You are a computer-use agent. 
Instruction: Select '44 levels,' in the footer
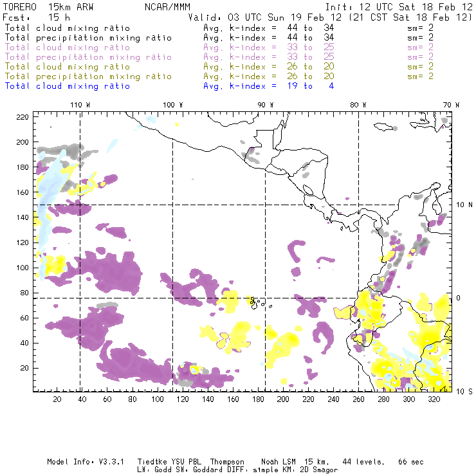tap(363, 462)
